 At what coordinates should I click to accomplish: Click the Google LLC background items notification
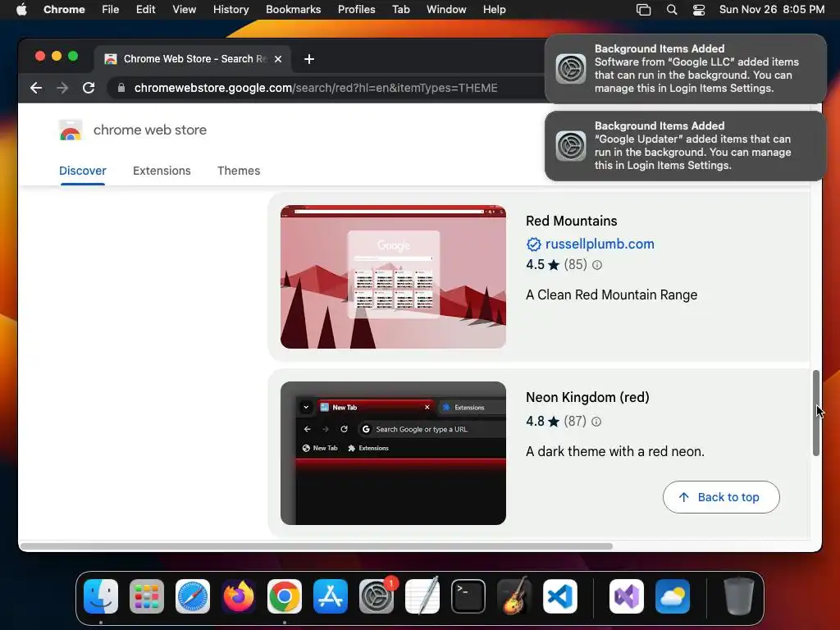685,69
